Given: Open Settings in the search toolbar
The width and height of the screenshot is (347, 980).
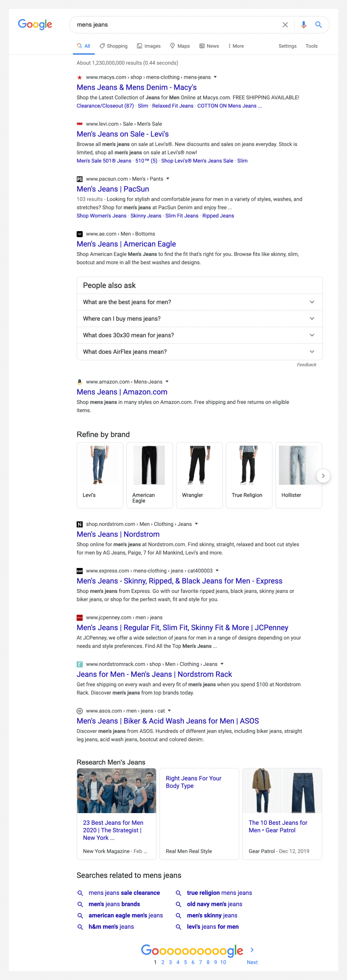Looking at the screenshot, I should [287, 46].
